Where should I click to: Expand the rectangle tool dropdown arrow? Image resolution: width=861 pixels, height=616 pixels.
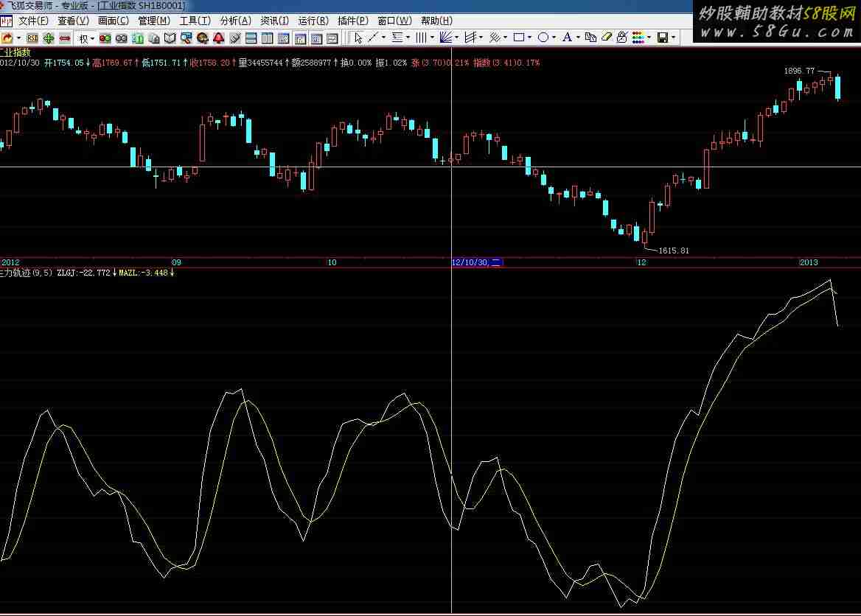point(529,38)
